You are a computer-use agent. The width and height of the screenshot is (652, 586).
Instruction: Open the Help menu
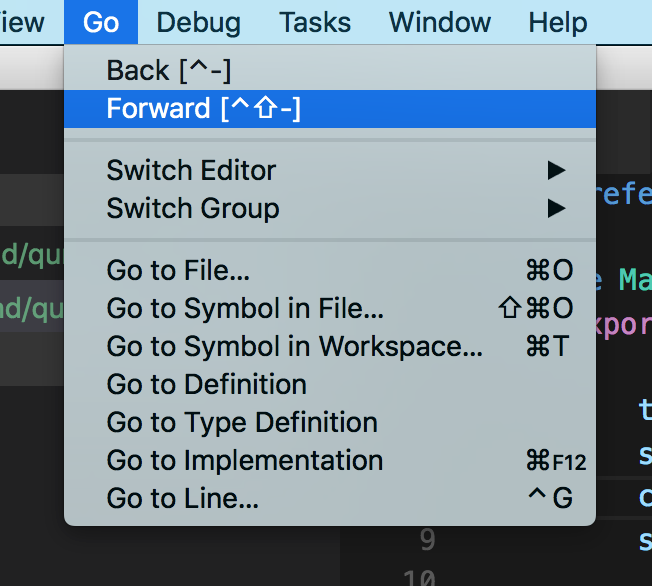pos(557,22)
